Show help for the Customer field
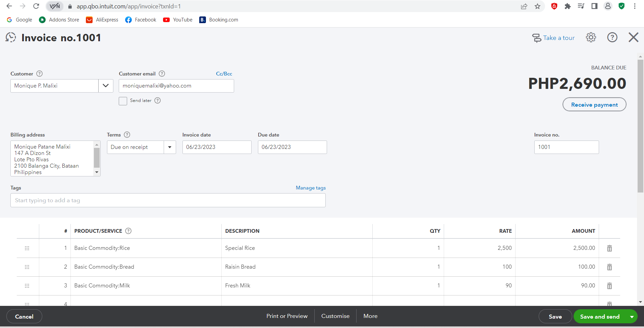This screenshot has height=328, width=644. [x=39, y=73]
